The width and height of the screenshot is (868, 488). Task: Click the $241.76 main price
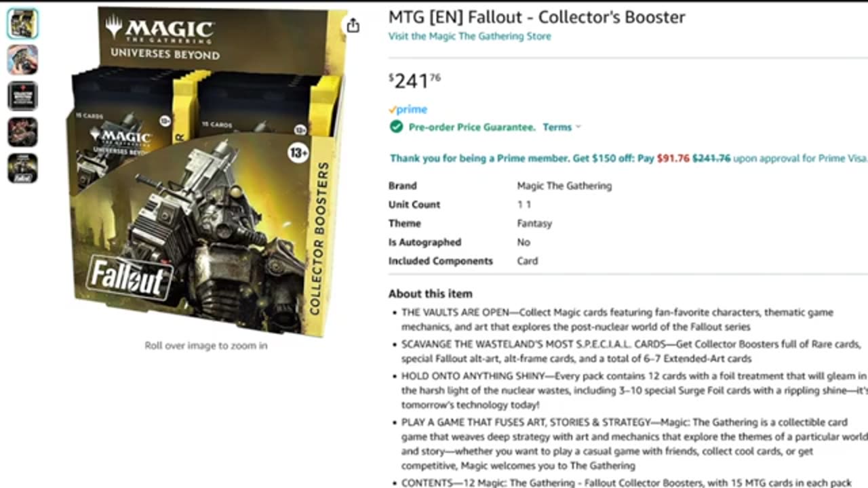coord(414,81)
